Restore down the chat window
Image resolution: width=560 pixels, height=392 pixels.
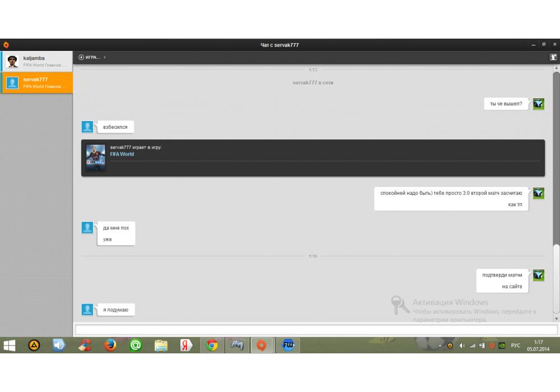tap(544, 45)
